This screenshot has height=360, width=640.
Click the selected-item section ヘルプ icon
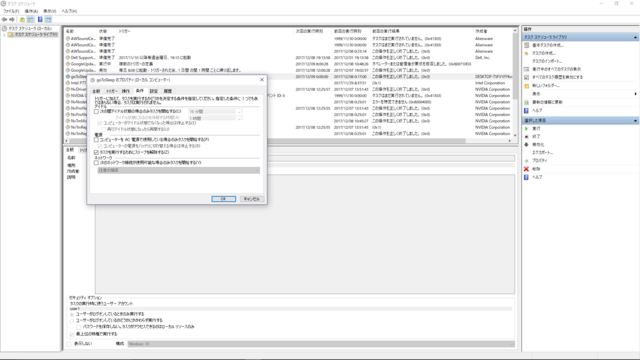(527, 177)
